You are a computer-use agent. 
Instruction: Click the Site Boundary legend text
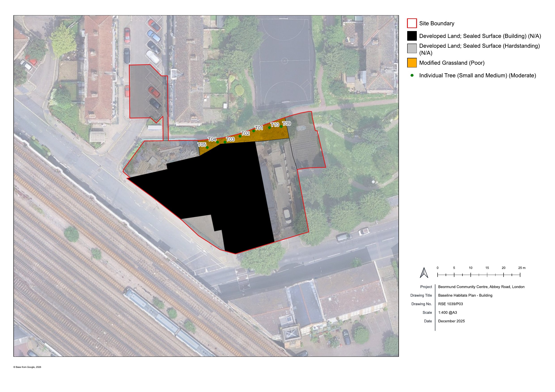coord(436,23)
